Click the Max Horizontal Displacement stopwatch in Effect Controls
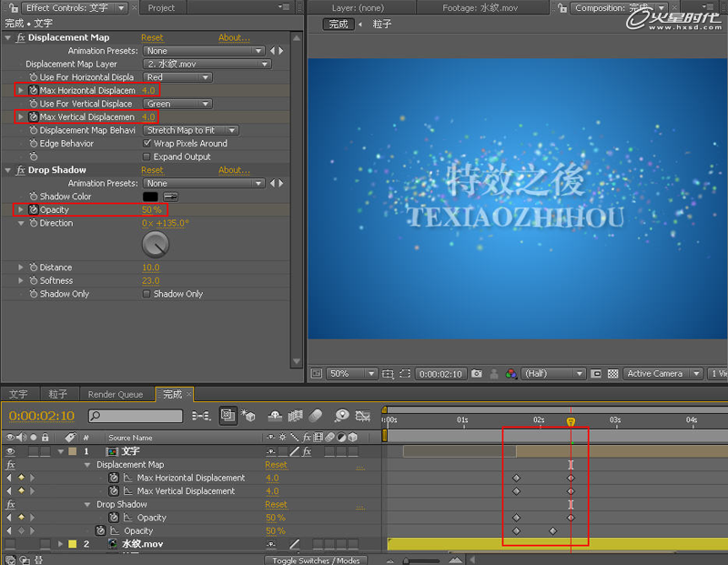The width and height of the screenshot is (728, 565). (x=33, y=91)
